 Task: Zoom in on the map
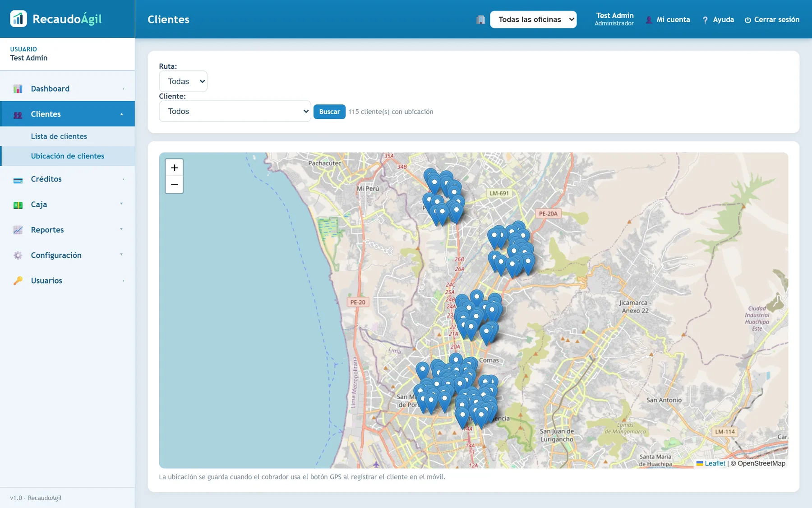point(174,168)
